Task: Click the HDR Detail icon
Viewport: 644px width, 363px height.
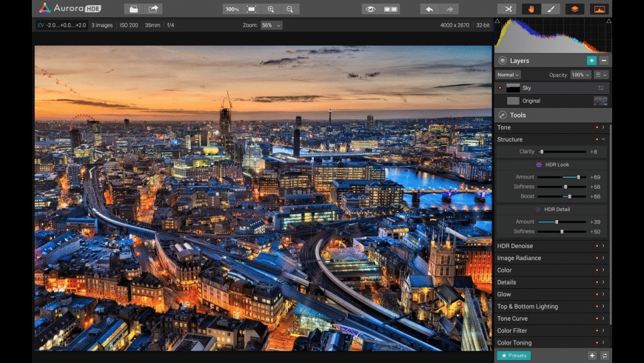Action: pyautogui.click(x=537, y=209)
